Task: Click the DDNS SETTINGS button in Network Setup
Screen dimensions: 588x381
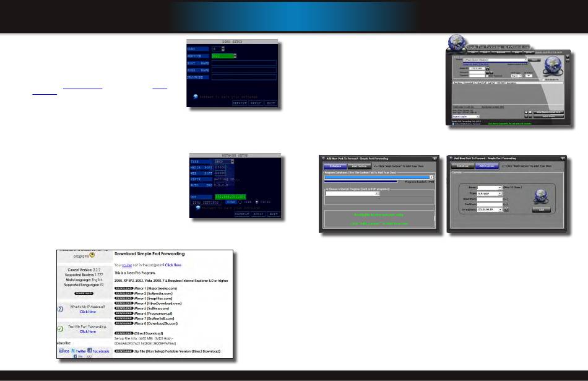Action: 205,203
